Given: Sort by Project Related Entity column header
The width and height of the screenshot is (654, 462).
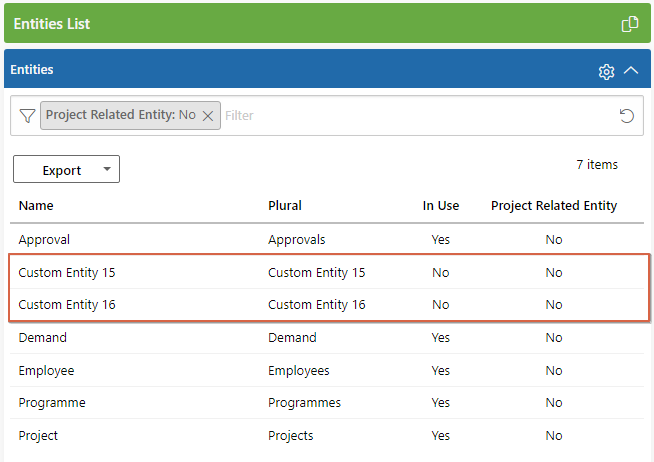Looking at the screenshot, I should 554,206.
